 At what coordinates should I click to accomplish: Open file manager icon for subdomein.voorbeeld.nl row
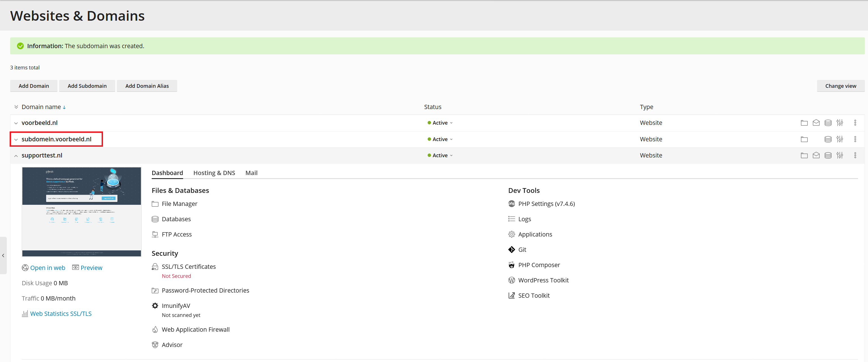[x=804, y=139]
